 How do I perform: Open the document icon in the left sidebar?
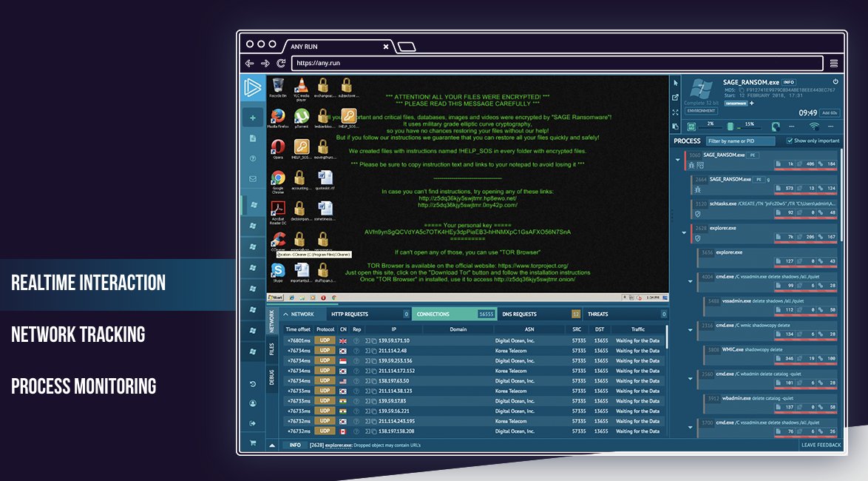pyautogui.click(x=252, y=138)
